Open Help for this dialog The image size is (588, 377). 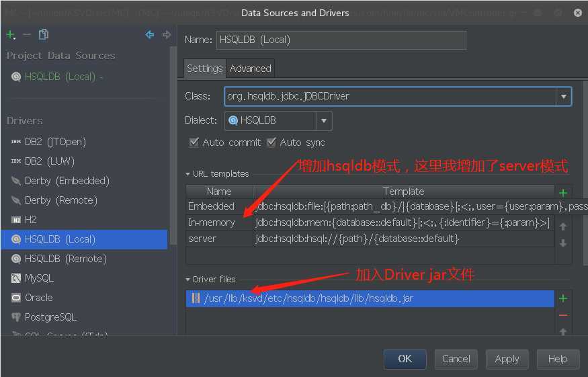pos(558,359)
